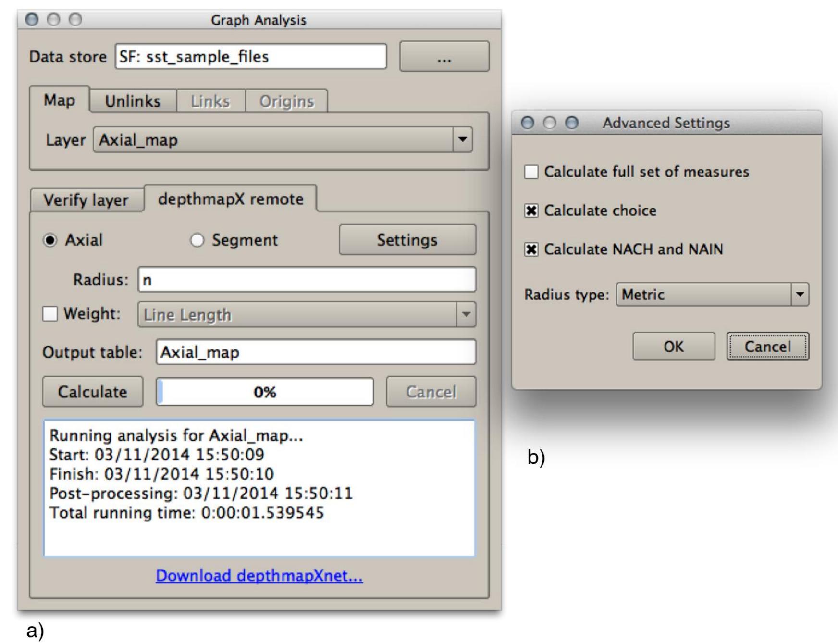Click Cancel next to the progress bar
Screen dimensions: 838x644
coord(431,392)
